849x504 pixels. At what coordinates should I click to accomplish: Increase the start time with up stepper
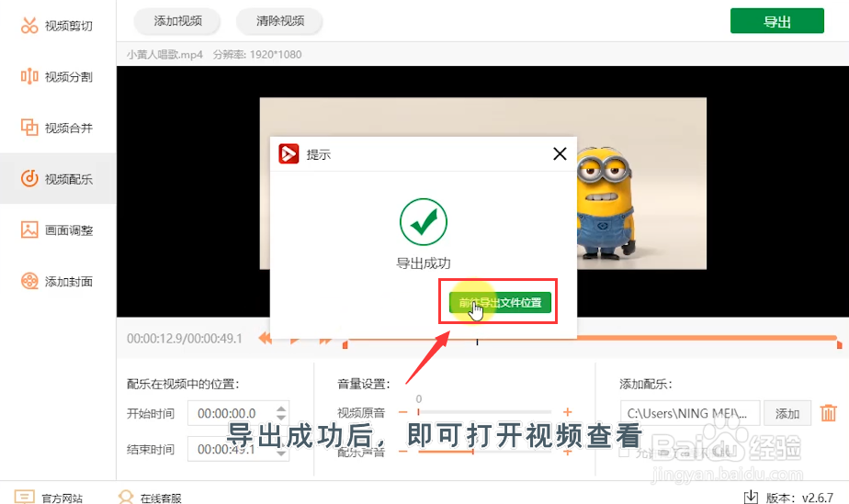[x=281, y=409]
